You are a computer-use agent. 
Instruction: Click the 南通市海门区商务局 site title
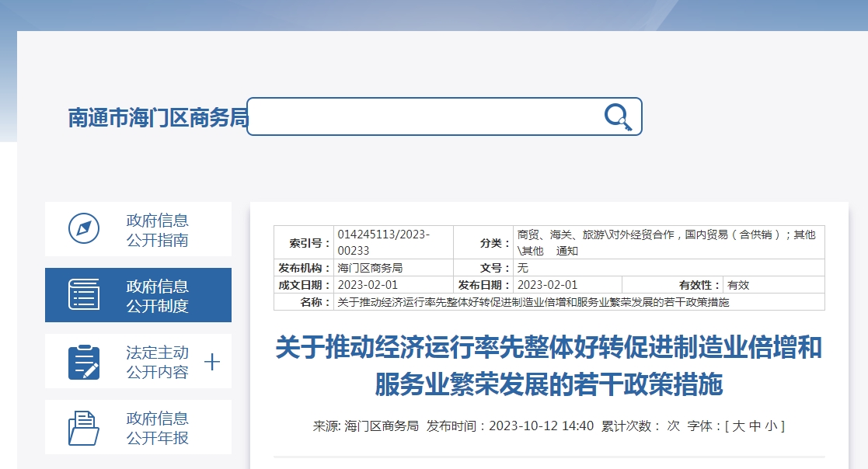click(158, 118)
